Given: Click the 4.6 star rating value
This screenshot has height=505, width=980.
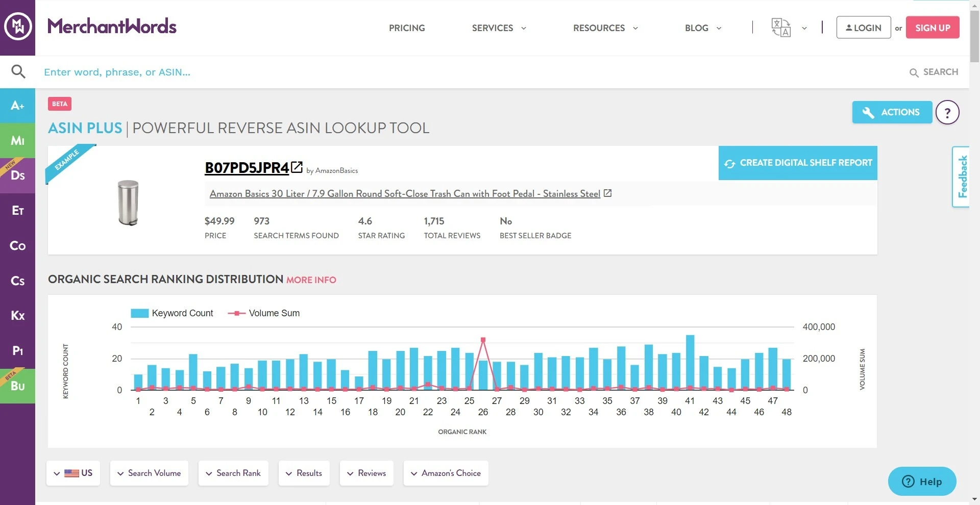Looking at the screenshot, I should point(365,221).
